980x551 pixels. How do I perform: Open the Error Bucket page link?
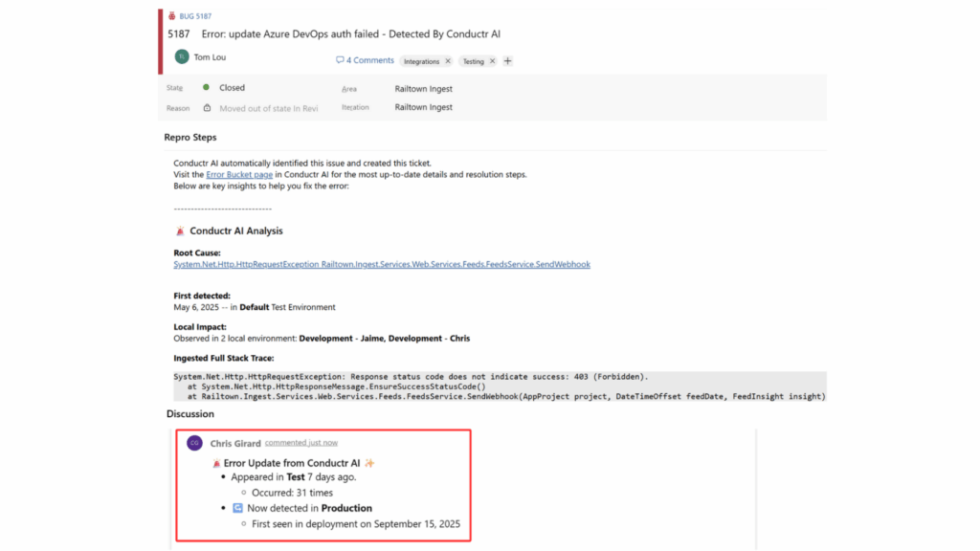240,175
